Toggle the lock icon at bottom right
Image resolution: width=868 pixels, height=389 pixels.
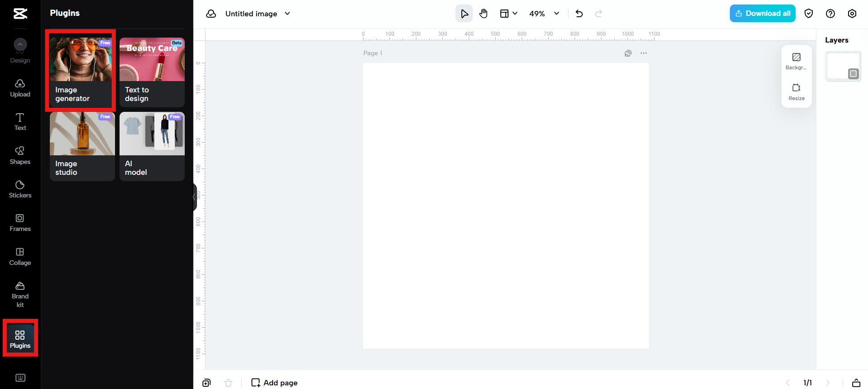coord(856,383)
